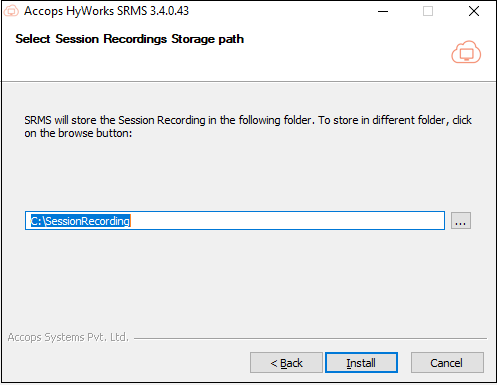Image resolution: width=497 pixels, height=385 pixels.
Task: Click the highlighted C:\SessionRecording path text
Action: [x=80, y=221]
